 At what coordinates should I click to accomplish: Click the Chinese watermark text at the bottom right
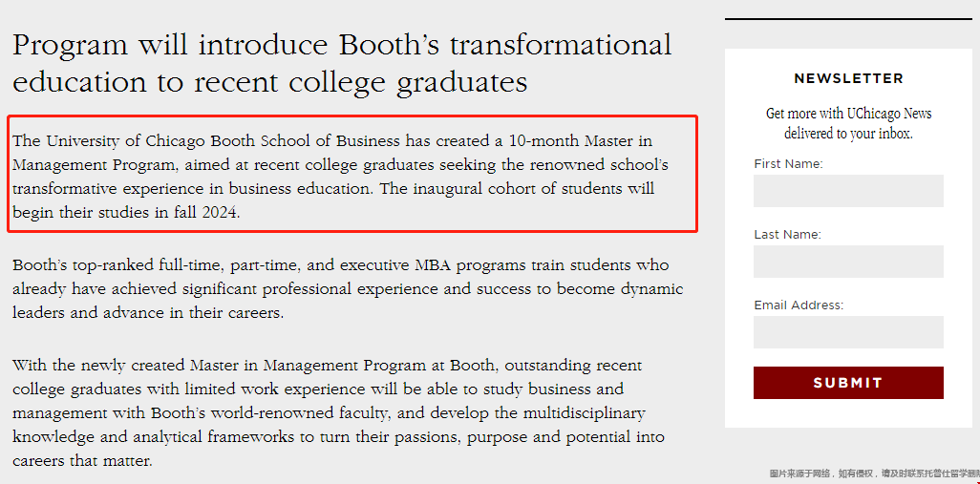click(x=874, y=474)
